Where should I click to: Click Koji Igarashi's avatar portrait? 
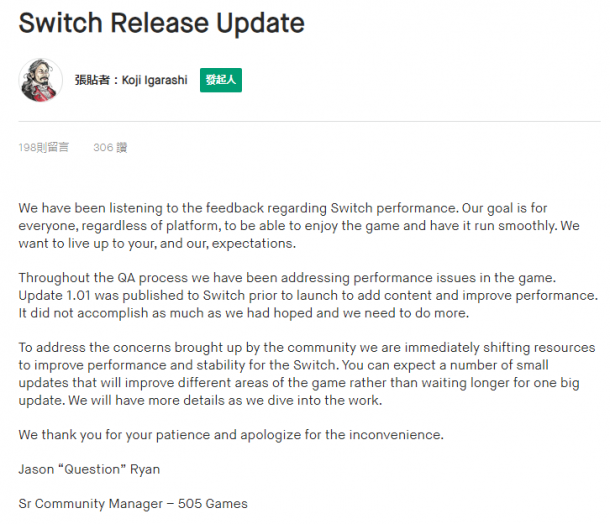click(x=40, y=80)
